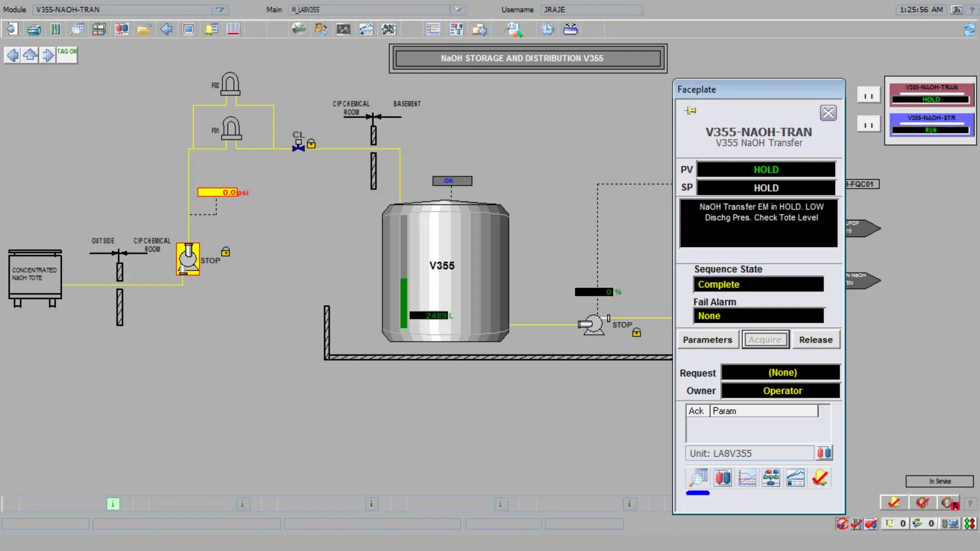The width and height of the screenshot is (980, 551).
Task: Go to previous display with left arrow
Action: 12,55
